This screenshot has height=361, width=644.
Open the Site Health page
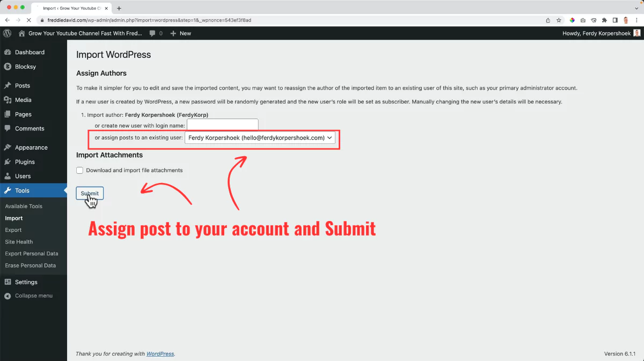point(18,241)
